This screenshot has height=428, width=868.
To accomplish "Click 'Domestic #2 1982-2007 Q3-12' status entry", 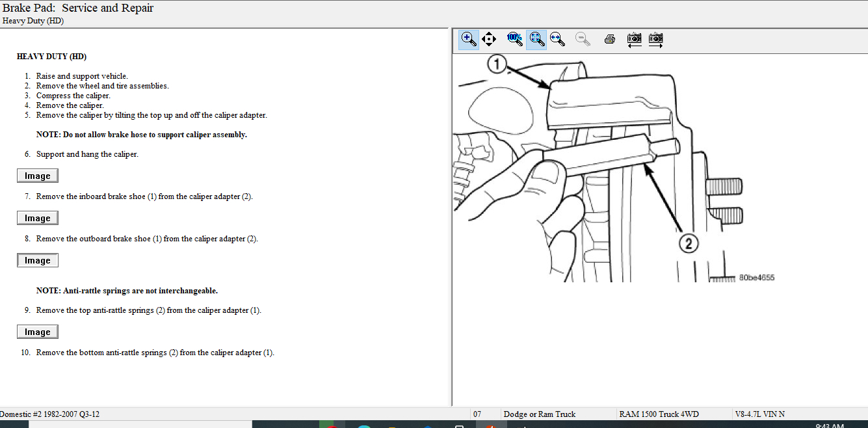I will [x=50, y=414].
